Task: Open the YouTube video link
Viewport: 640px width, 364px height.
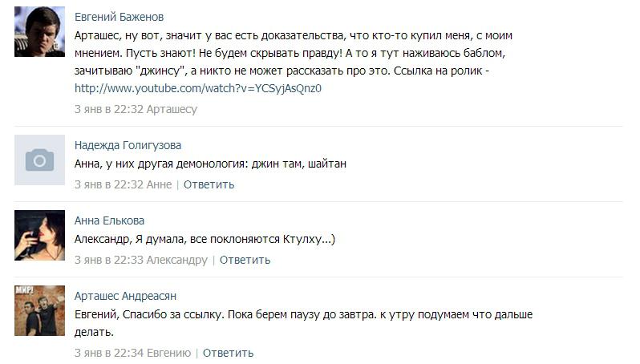Action: (197, 89)
